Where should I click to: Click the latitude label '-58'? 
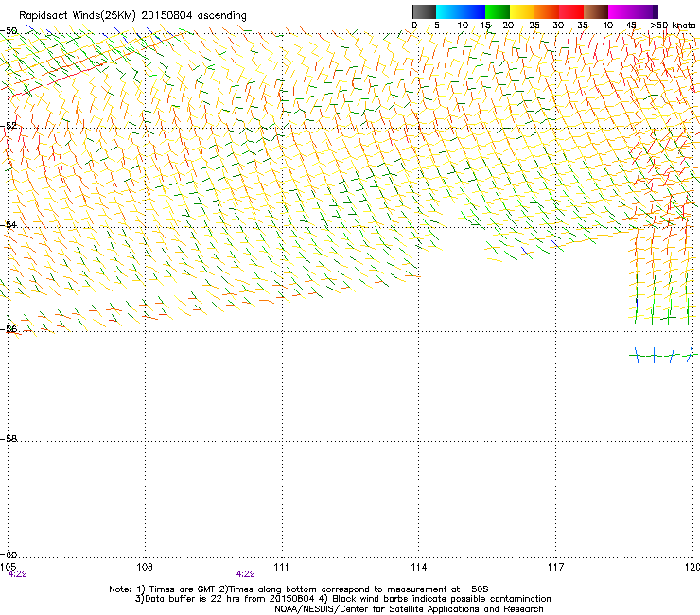pos(9,439)
